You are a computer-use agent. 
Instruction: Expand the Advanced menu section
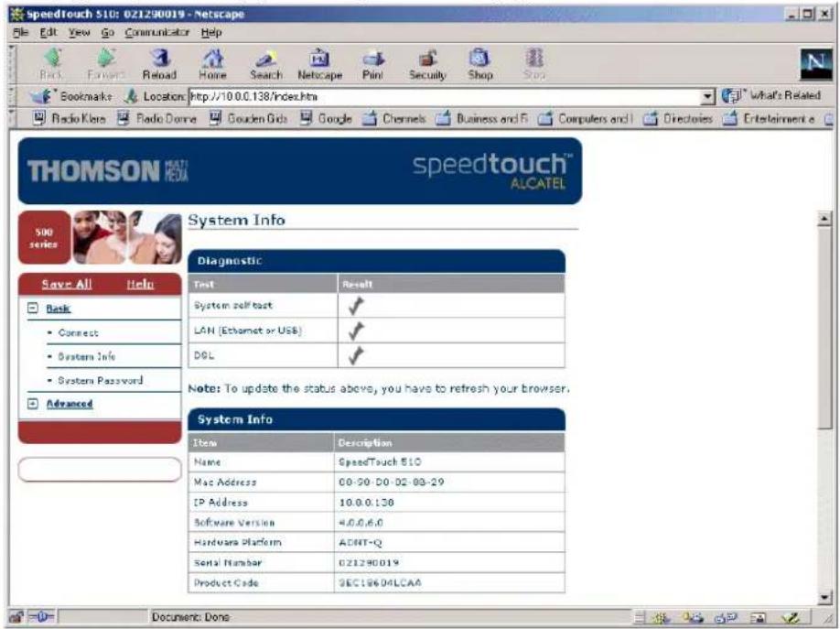point(33,404)
